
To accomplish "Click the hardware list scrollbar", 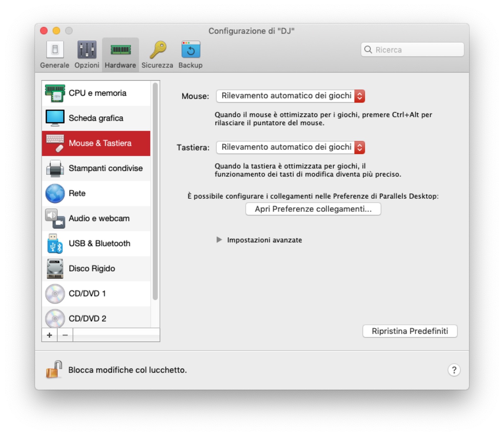I will (x=155, y=191).
